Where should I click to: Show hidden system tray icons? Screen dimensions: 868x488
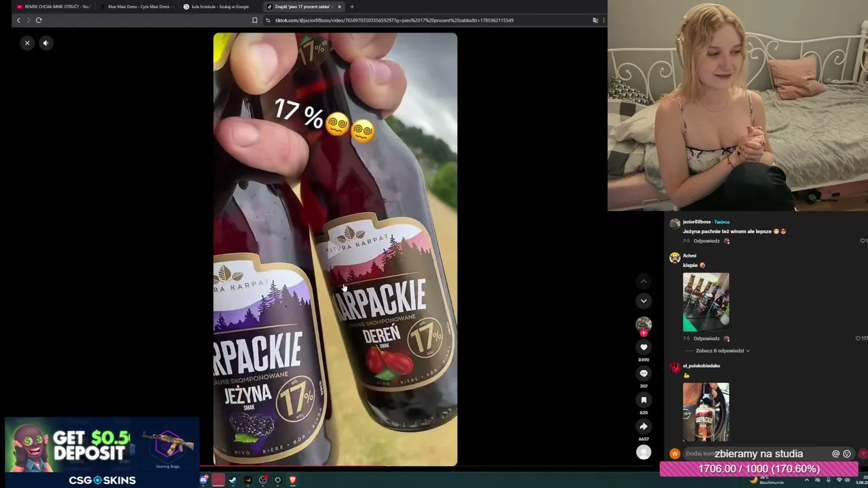pyautogui.click(x=806, y=480)
